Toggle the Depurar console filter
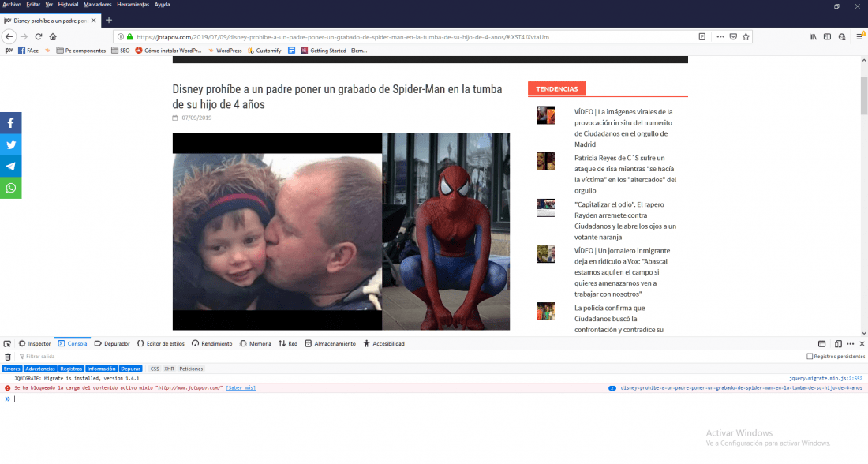Screen dimensions: 868x464 tap(131, 369)
